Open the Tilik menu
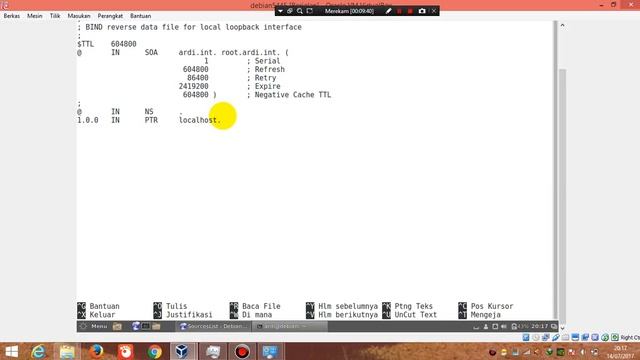640x360 pixels. pos(55,16)
